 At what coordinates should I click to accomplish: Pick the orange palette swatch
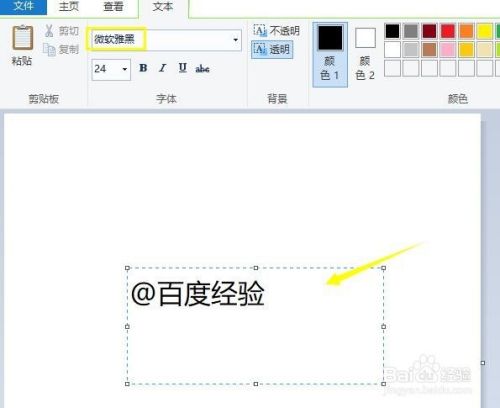(466, 31)
